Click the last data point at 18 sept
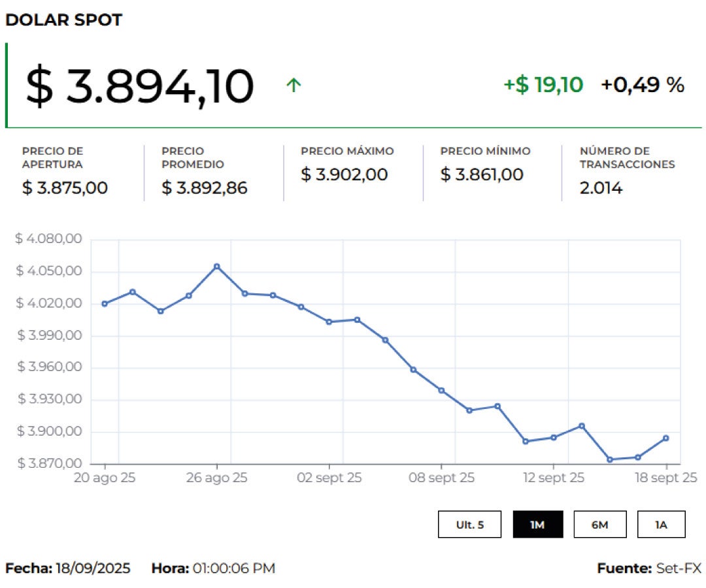The height and width of the screenshot is (588, 706). coord(666,438)
